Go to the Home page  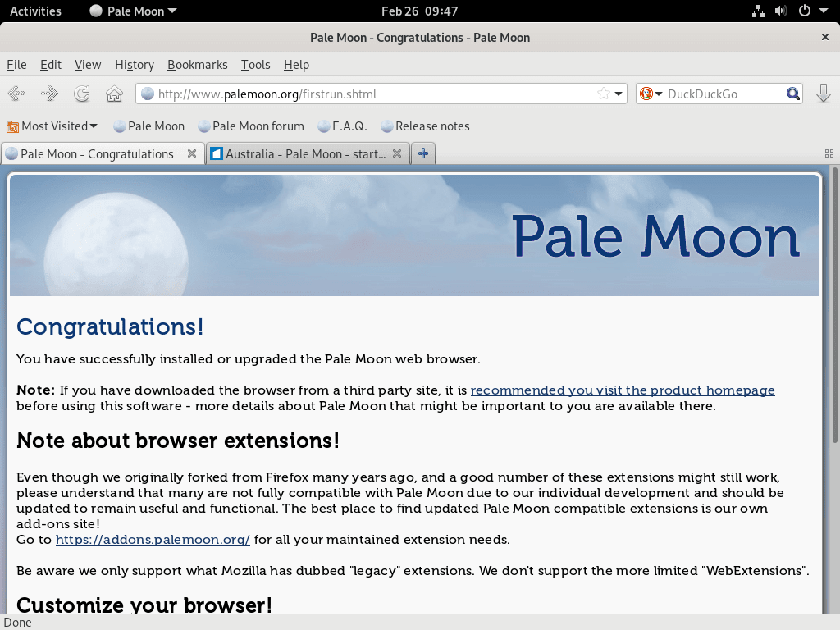tap(114, 94)
